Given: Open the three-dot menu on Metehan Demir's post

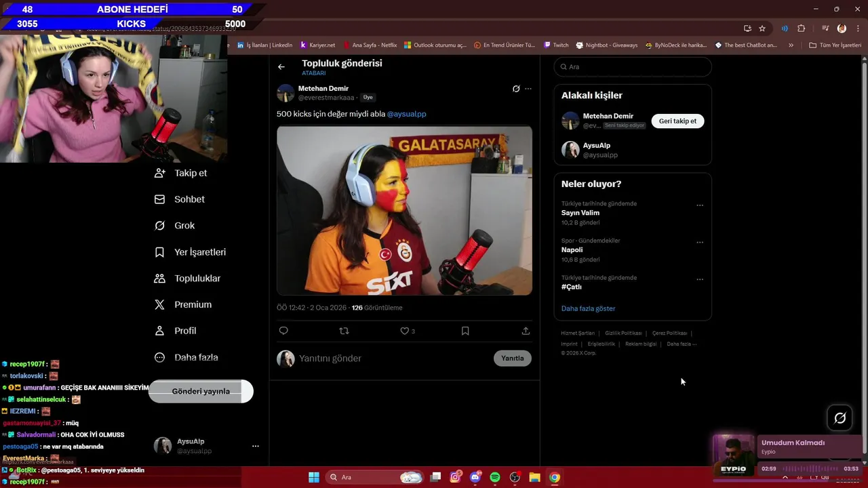Looking at the screenshot, I should [528, 89].
